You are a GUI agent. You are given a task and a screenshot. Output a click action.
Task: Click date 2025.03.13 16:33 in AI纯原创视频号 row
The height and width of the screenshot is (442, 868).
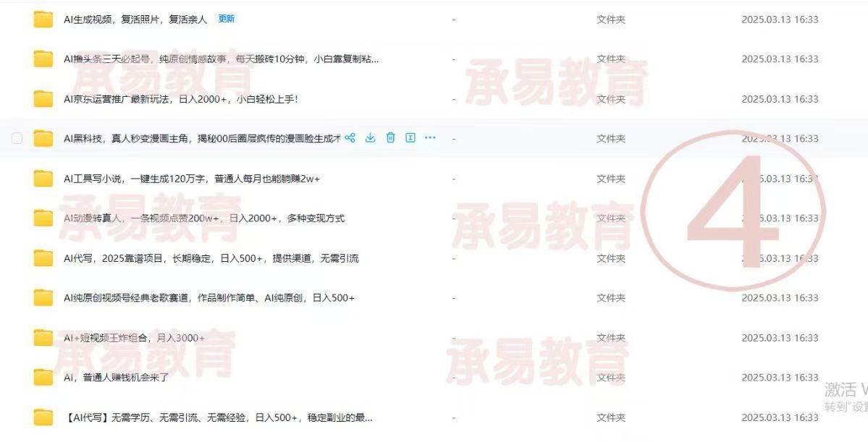(780, 298)
